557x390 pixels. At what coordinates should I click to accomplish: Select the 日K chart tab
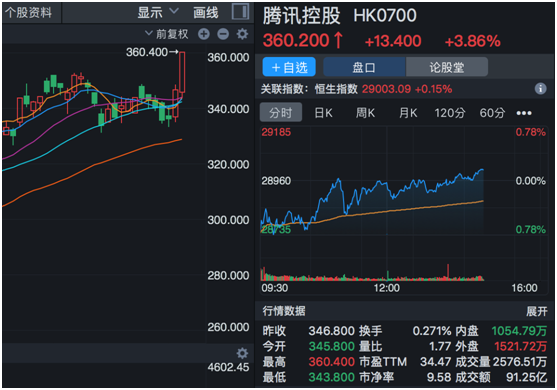323,113
